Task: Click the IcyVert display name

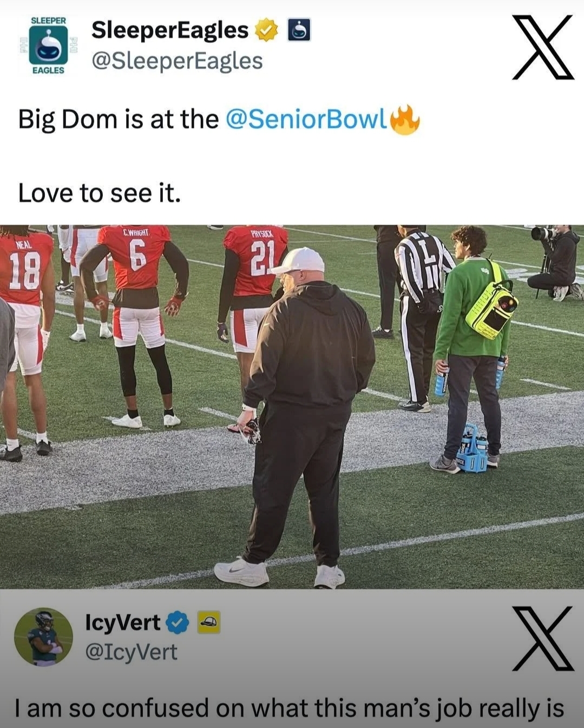Action: click(x=123, y=622)
